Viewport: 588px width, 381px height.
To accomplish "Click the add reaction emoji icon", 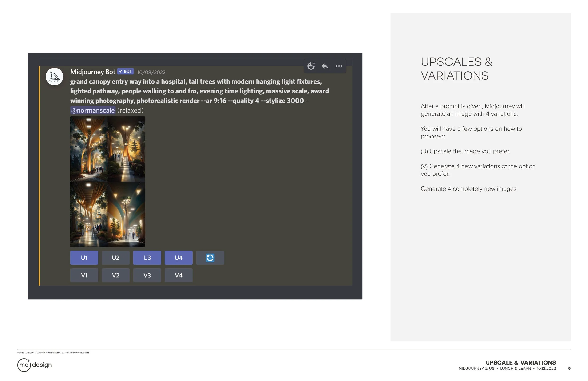I will [x=311, y=66].
